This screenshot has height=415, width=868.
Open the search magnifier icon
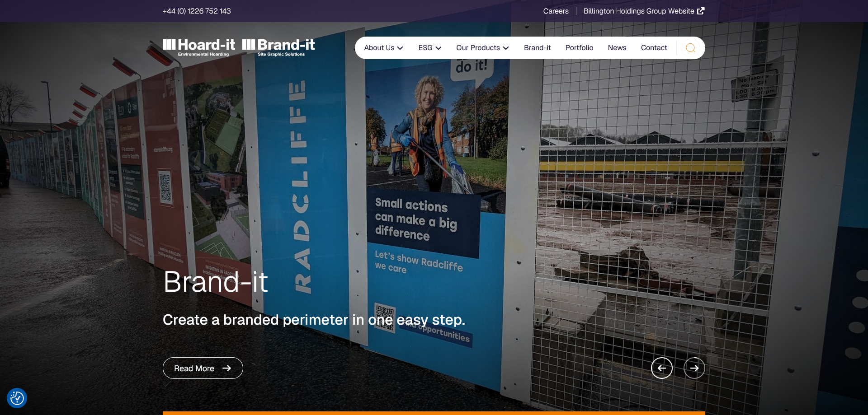(x=690, y=48)
